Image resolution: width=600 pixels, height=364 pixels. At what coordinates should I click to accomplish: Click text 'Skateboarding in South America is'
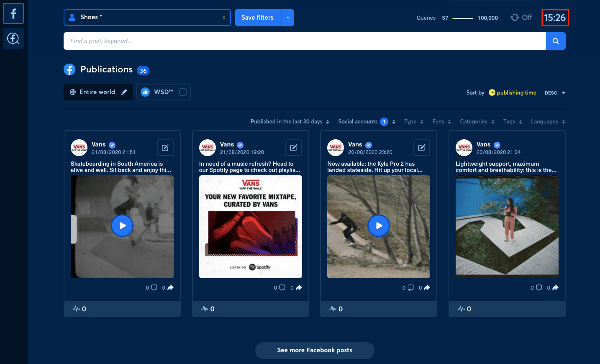pos(117,164)
